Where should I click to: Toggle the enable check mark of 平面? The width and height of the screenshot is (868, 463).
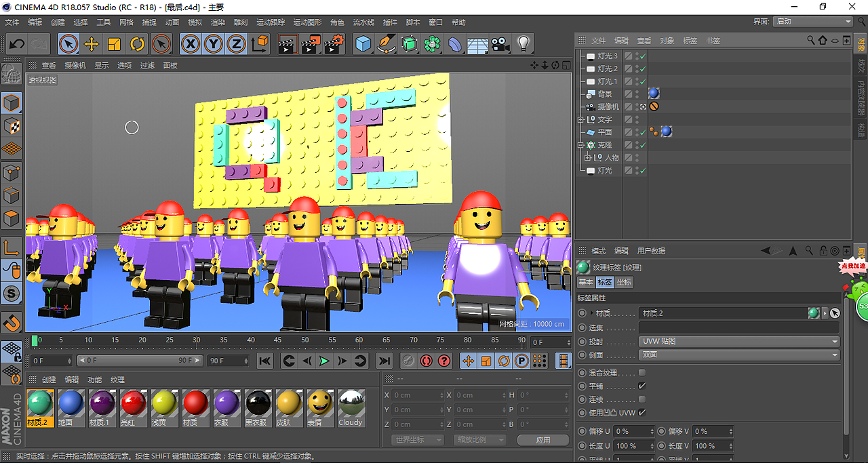[x=643, y=132]
